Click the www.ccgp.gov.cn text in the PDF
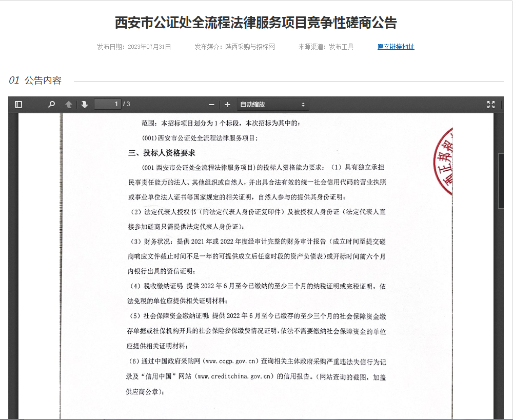Image resolution: width=513 pixels, height=420 pixels. pyautogui.click(x=230, y=361)
